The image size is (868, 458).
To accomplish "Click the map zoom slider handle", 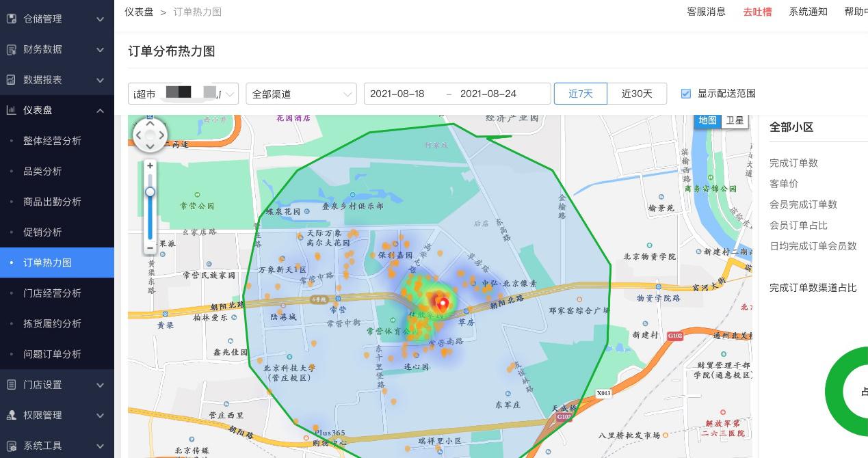I will click(x=150, y=192).
